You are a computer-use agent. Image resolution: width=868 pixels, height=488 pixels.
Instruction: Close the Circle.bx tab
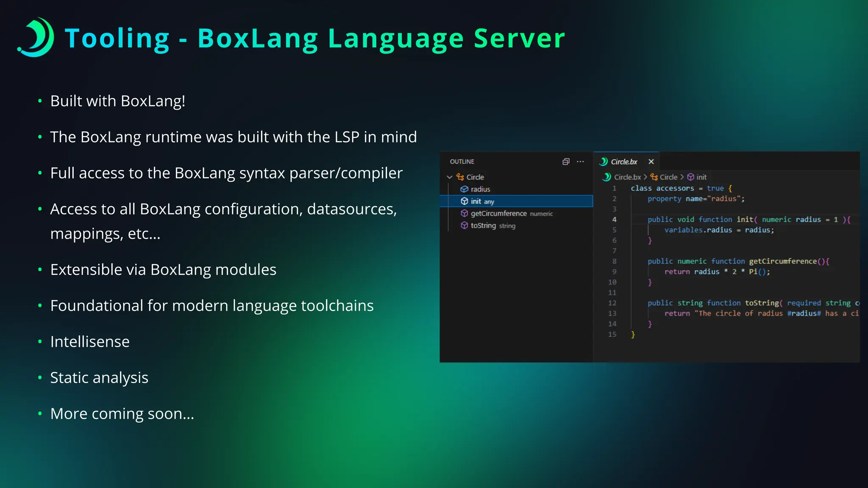[x=651, y=161]
